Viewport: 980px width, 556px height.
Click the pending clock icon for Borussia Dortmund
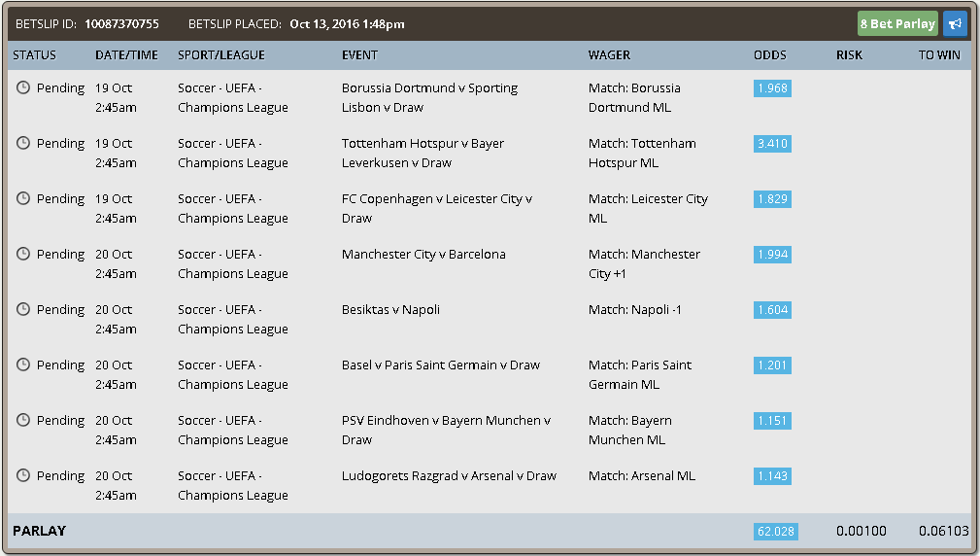[23, 87]
